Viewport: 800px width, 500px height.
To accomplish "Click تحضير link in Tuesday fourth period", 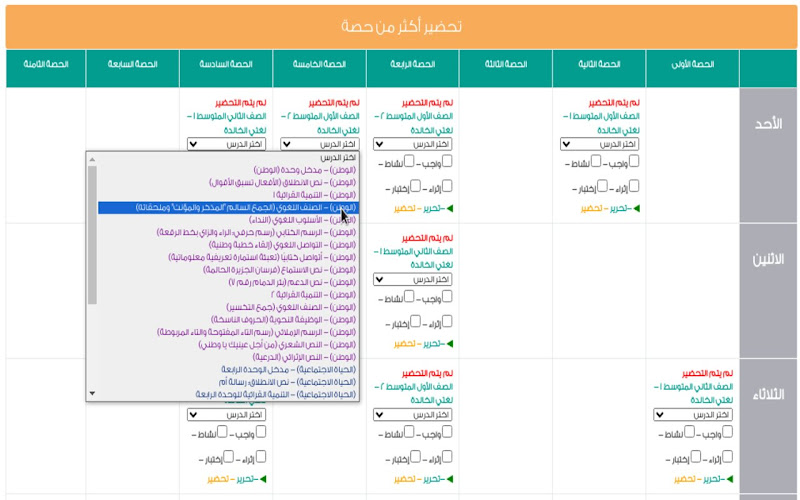I will 404,479.
